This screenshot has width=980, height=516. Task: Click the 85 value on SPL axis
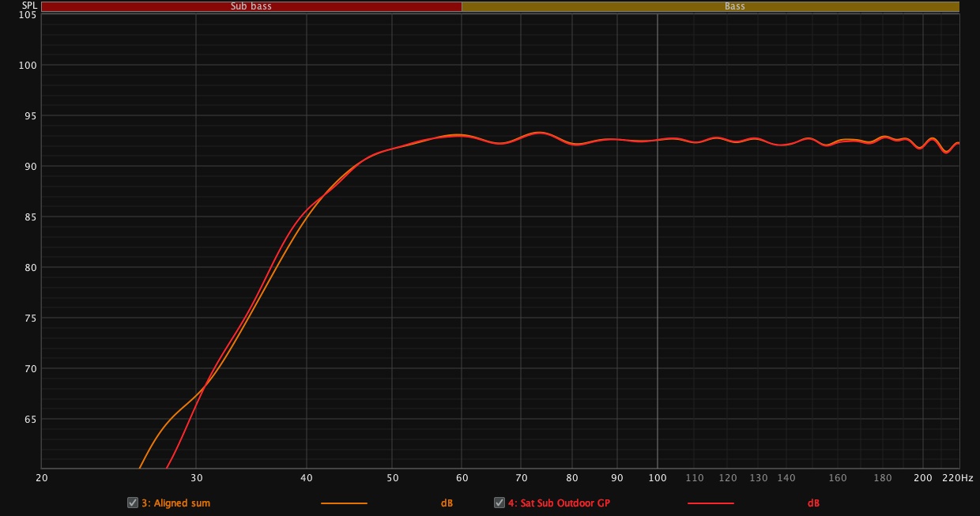(30, 217)
